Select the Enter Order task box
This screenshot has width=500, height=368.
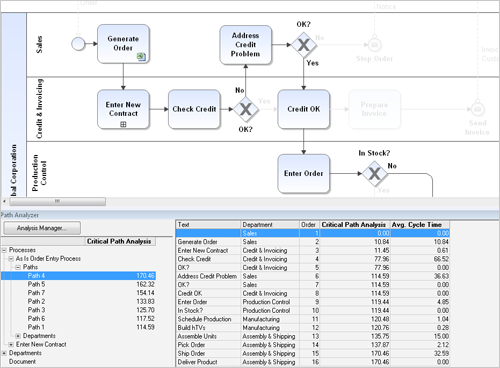(304, 173)
